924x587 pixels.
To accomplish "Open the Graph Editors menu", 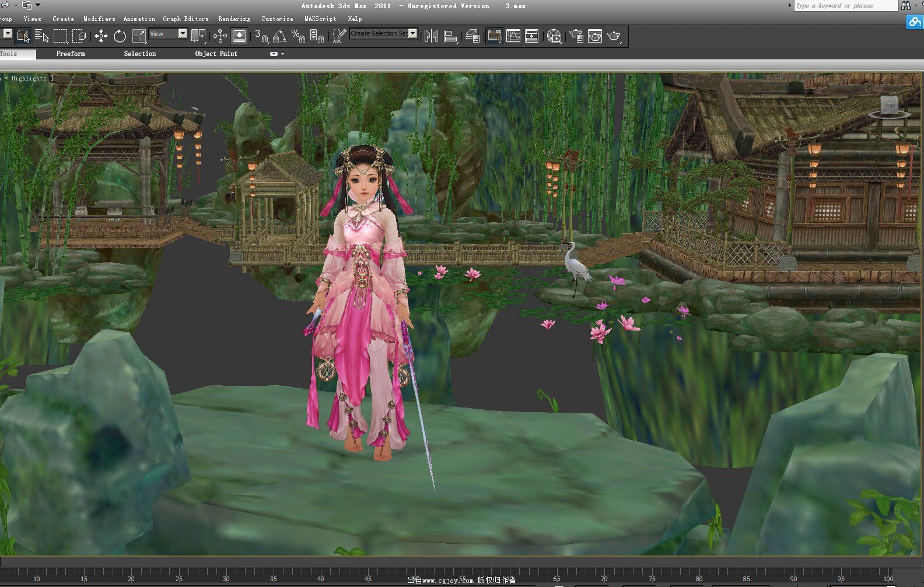I will tap(185, 19).
